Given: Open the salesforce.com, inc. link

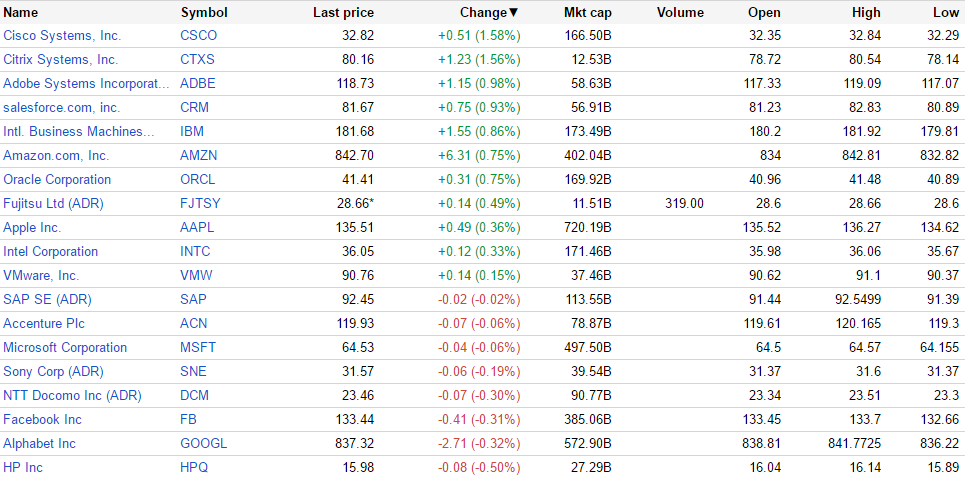Looking at the screenshot, I should pyautogui.click(x=61, y=107).
